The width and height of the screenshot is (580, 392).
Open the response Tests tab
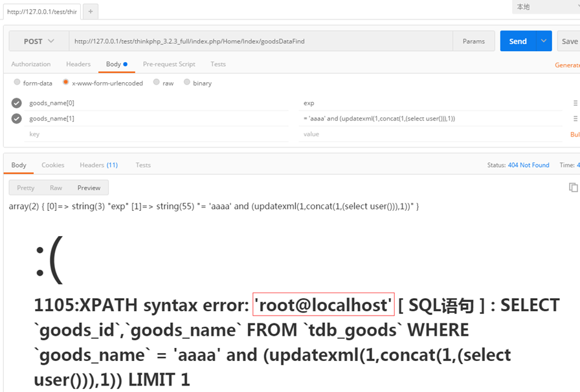(143, 166)
